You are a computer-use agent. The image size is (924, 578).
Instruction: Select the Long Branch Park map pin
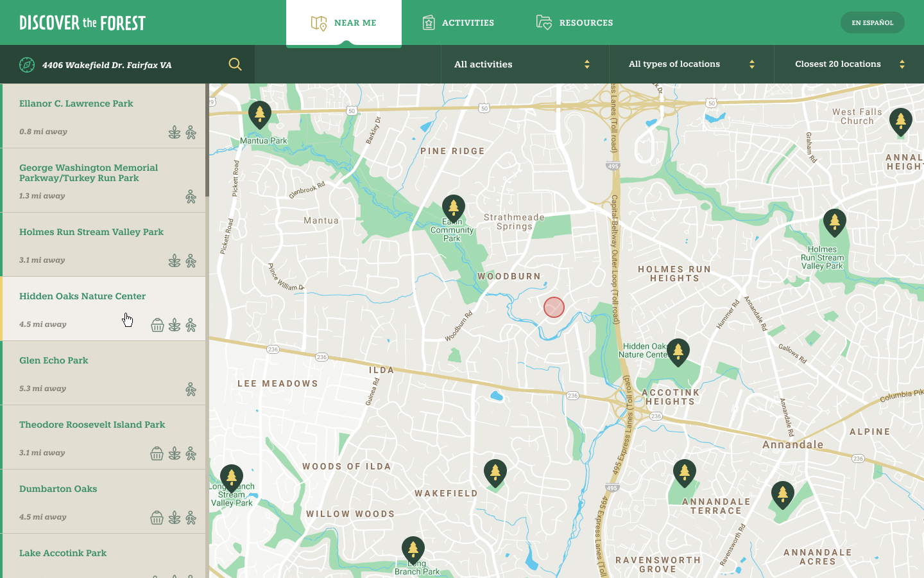(x=413, y=550)
